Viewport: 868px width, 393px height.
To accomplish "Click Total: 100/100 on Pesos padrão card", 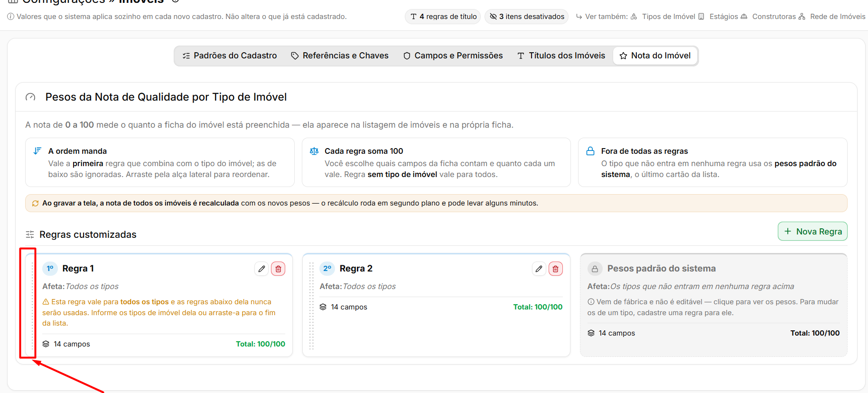I will click(x=815, y=333).
